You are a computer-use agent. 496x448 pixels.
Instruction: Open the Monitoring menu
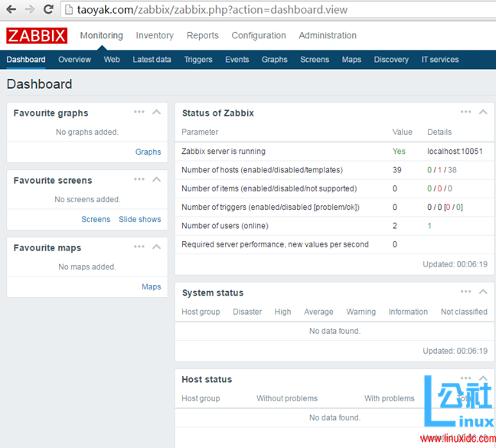tap(102, 35)
